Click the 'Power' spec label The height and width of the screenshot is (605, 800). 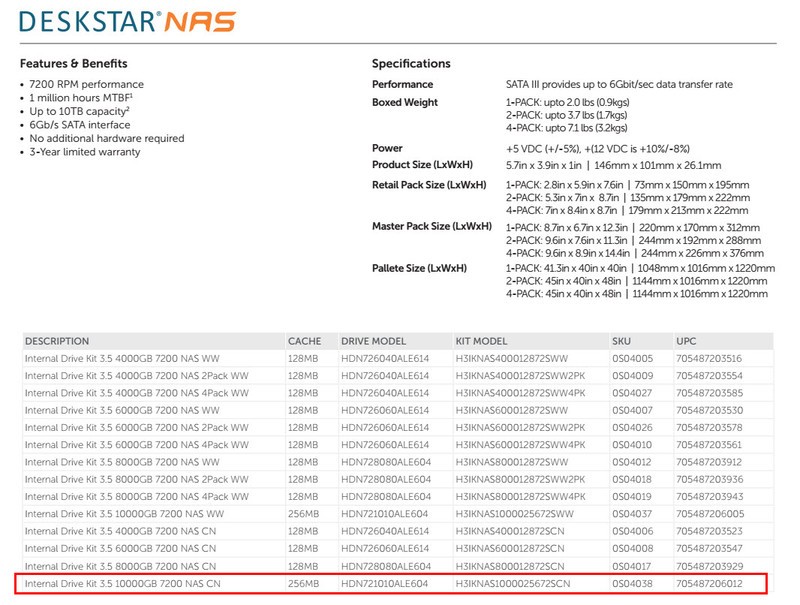[387, 148]
